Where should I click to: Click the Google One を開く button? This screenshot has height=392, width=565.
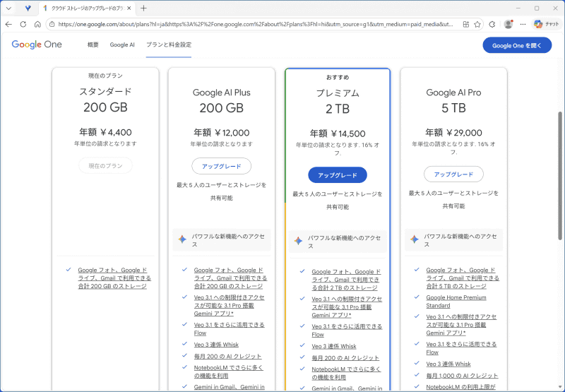pos(517,45)
